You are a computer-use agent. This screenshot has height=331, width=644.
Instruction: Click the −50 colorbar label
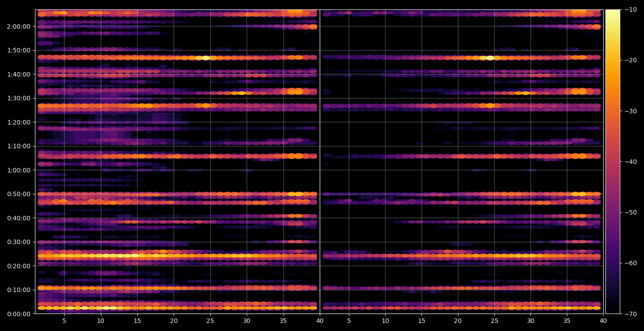(630, 212)
